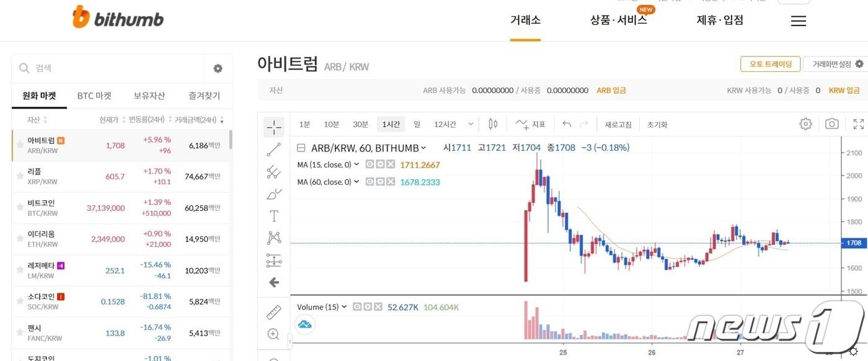Select the text annotation tool

pos(273,215)
